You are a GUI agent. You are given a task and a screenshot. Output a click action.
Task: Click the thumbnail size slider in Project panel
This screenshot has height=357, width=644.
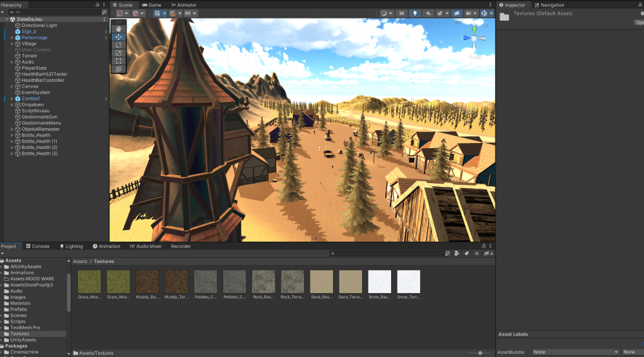point(479,353)
